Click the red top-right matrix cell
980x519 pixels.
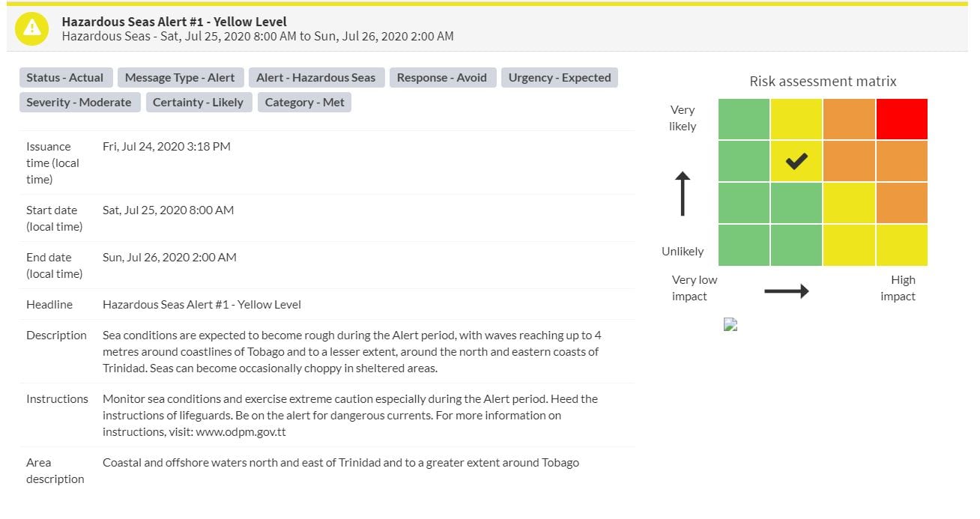click(x=902, y=119)
